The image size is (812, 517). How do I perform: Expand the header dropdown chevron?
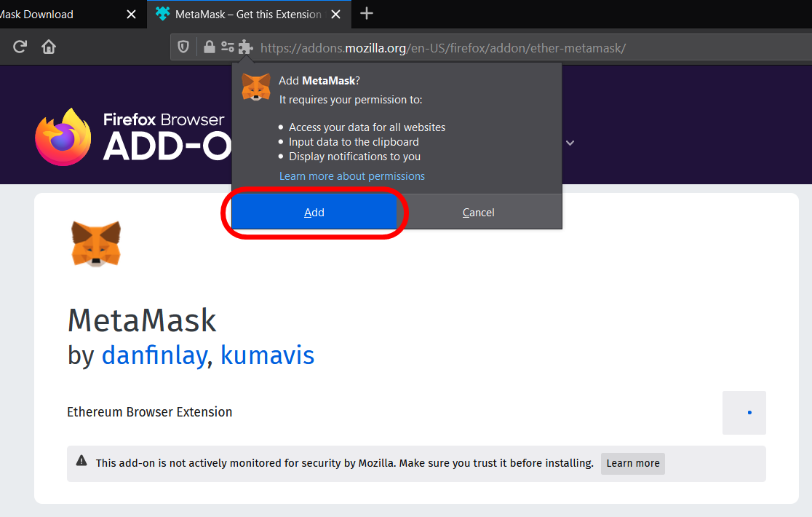pyautogui.click(x=570, y=143)
